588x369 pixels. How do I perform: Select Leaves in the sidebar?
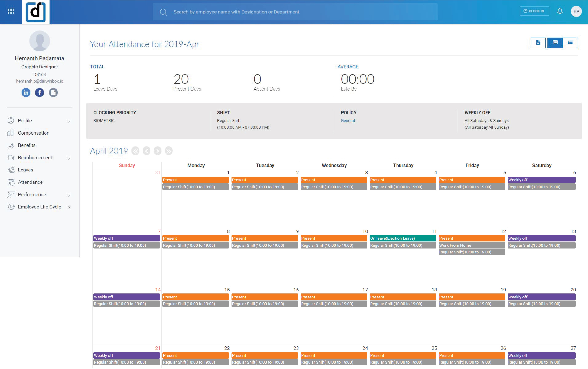(x=25, y=170)
